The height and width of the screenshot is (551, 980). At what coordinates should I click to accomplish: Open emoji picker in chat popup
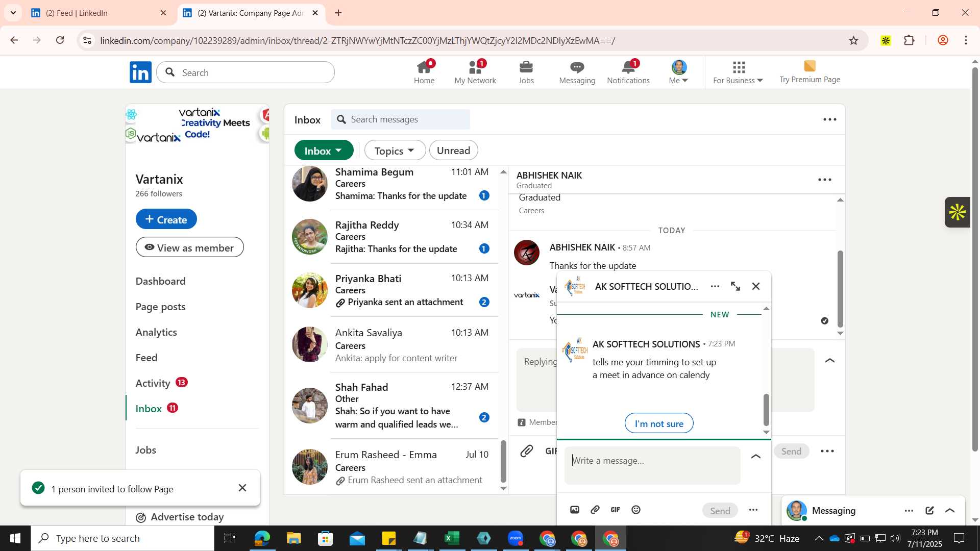click(x=636, y=510)
